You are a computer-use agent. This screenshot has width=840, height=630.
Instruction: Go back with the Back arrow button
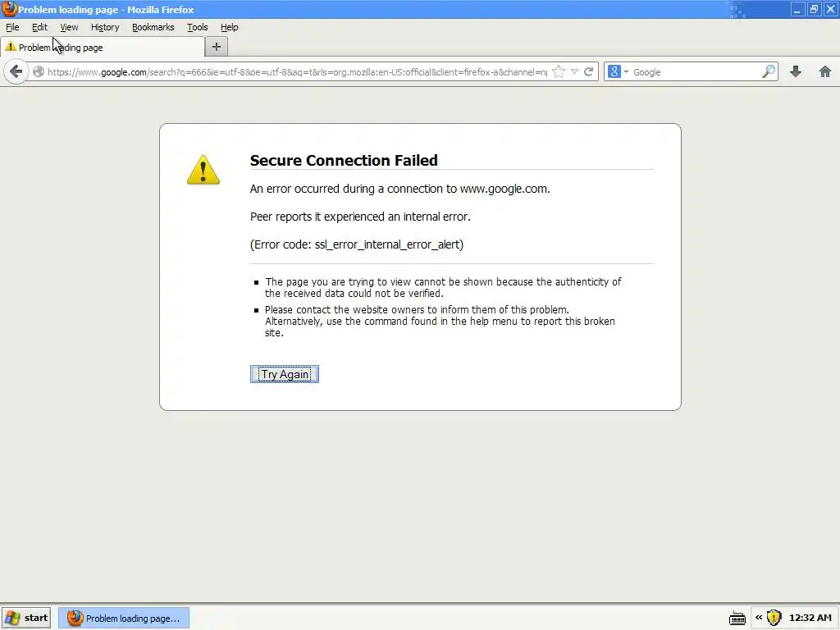[x=16, y=72]
